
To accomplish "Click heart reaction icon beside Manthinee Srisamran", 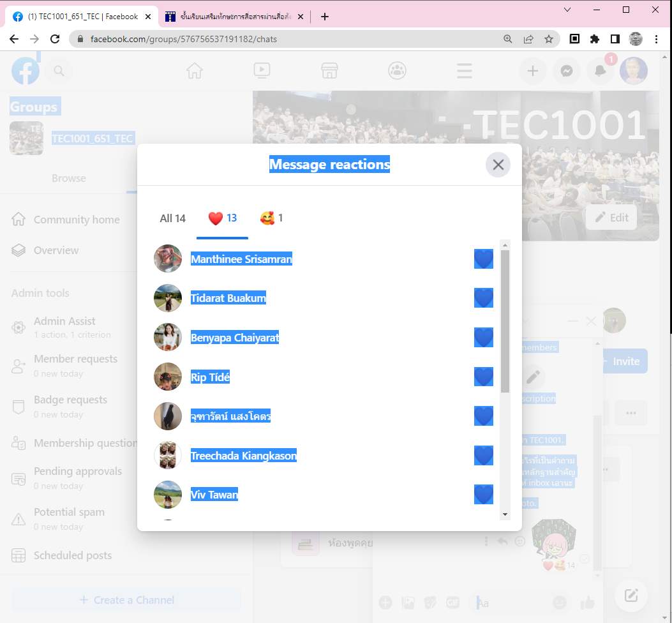I will 484,259.
